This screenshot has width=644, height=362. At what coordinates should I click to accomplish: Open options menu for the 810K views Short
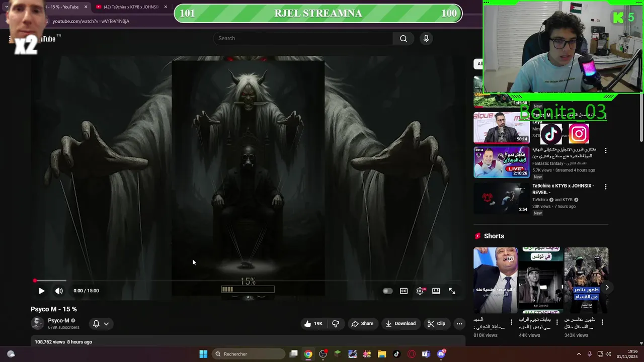pyautogui.click(x=511, y=322)
